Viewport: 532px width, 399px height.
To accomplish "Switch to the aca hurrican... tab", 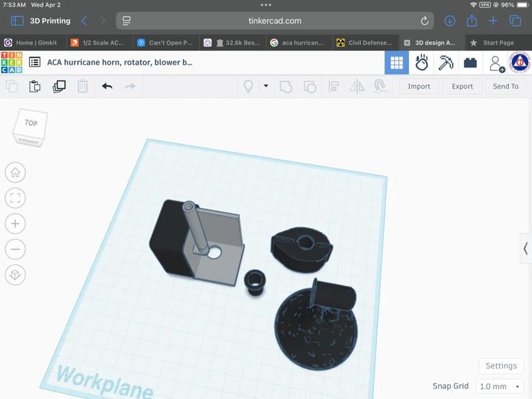I will 299,43.
